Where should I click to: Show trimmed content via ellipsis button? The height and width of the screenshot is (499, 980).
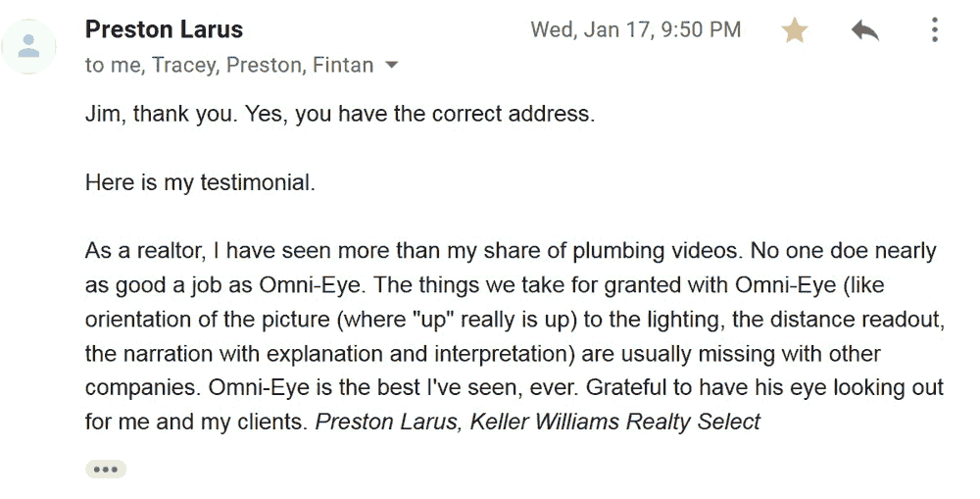tap(106, 469)
